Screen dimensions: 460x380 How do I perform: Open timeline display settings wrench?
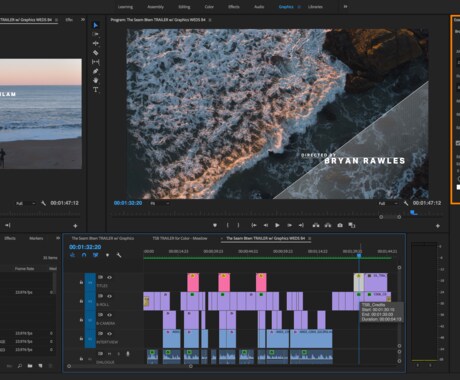[x=119, y=255]
